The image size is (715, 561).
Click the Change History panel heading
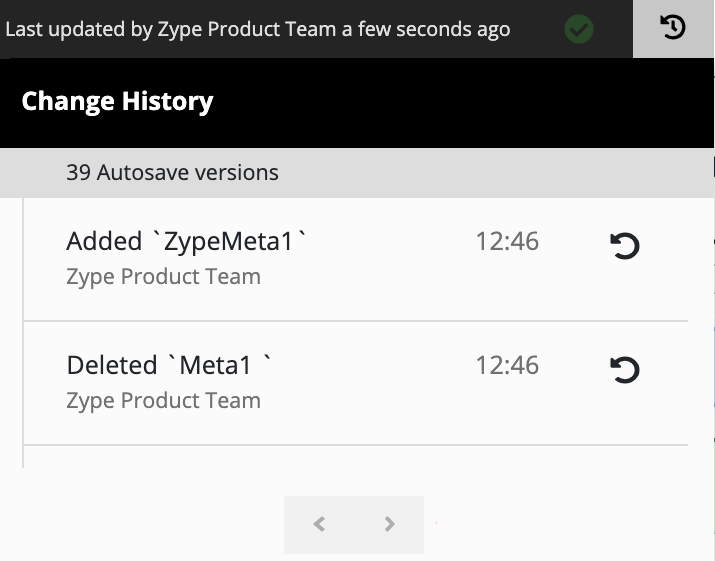(117, 101)
